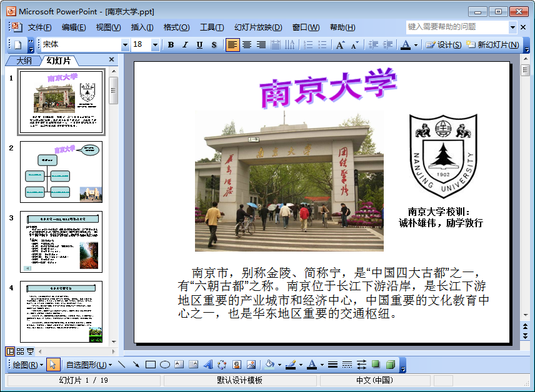This screenshot has width=535, height=392.
Task: Set Align Right for text
Action: point(261,45)
